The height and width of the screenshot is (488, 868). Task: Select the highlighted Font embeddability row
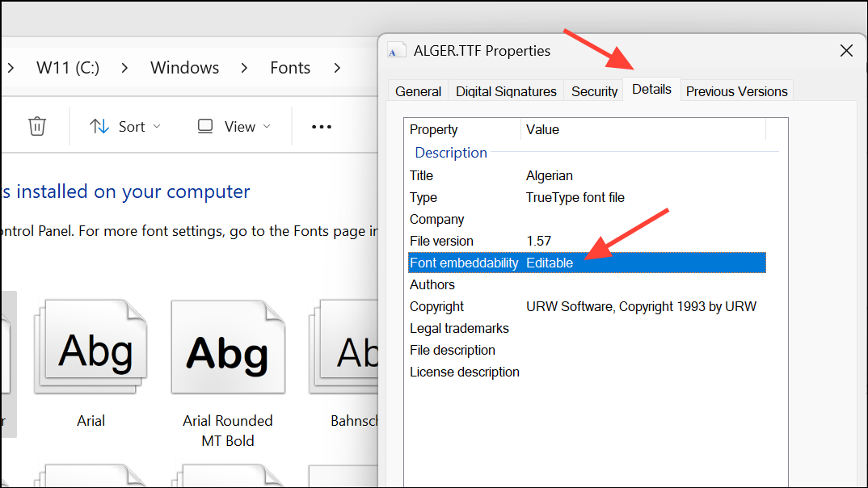pos(566,263)
